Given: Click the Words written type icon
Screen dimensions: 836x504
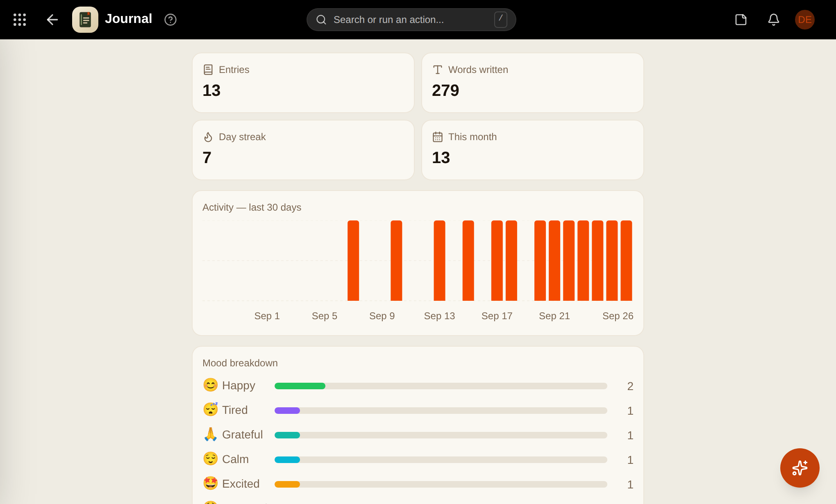Looking at the screenshot, I should [438, 70].
